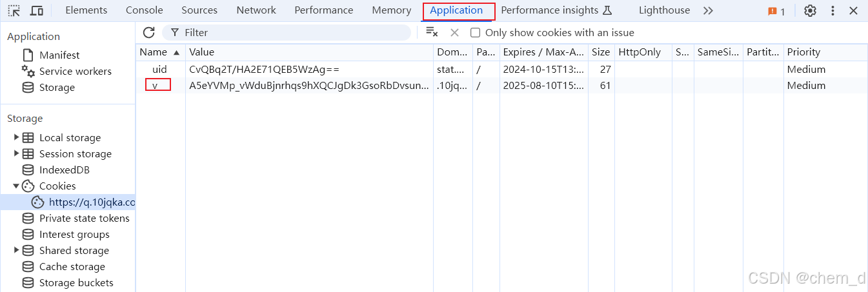Open the three-dot customize DevTools menu

pos(833,11)
